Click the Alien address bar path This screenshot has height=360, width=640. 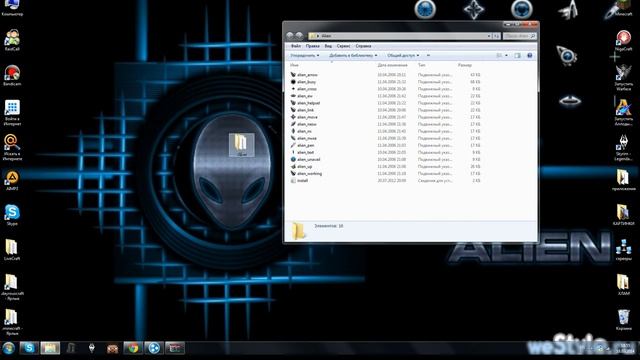(x=326, y=36)
